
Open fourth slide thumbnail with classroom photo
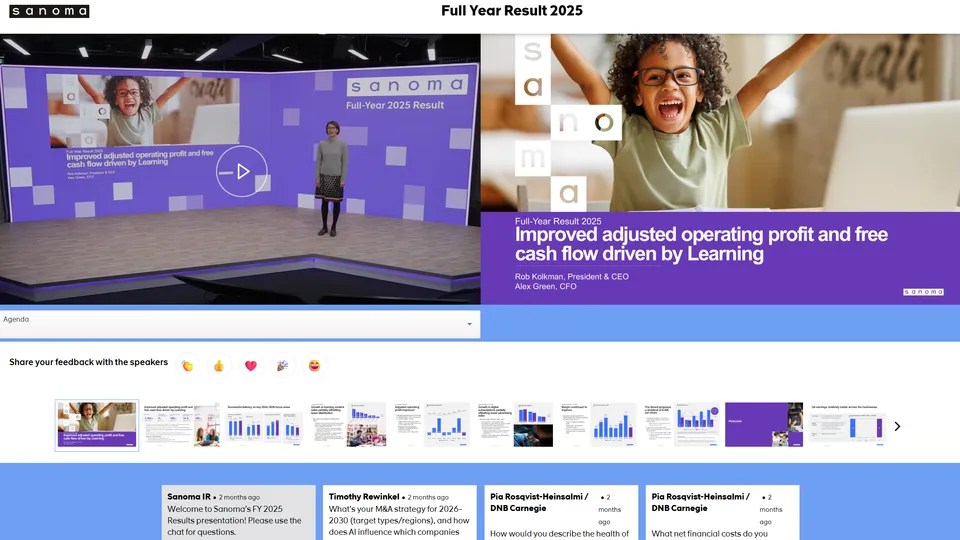(x=348, y=425)
